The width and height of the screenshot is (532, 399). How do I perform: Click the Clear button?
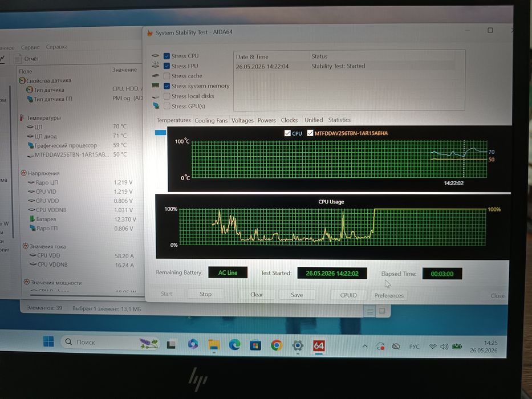[x=257, y=295]
